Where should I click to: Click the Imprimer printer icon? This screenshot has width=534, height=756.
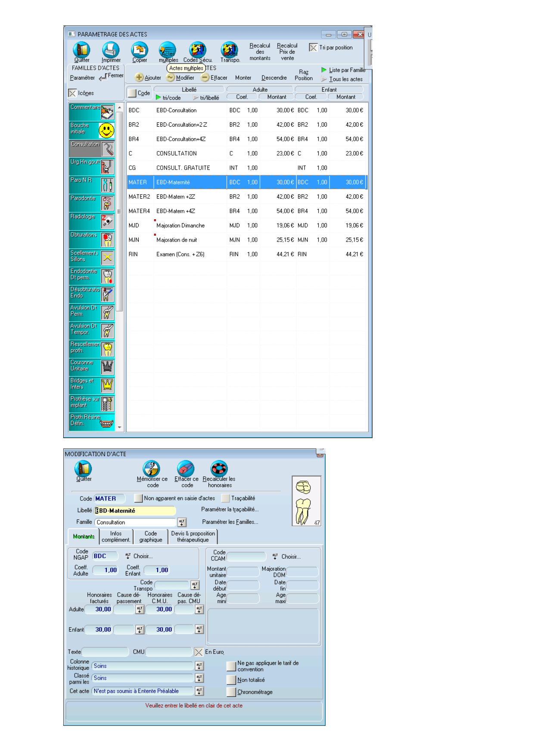[111, 50]
